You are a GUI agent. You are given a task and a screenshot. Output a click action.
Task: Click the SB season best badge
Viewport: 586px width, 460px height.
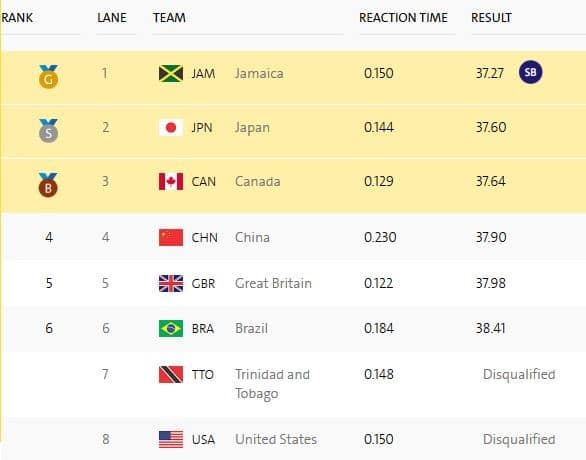point(530,72)
